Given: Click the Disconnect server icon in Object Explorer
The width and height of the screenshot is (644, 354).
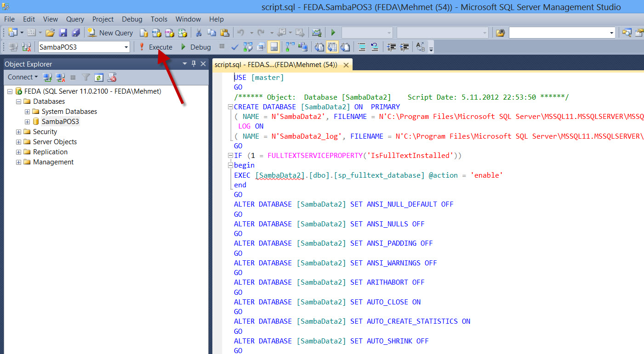Looking at the screenshot, I should point(60,77).
